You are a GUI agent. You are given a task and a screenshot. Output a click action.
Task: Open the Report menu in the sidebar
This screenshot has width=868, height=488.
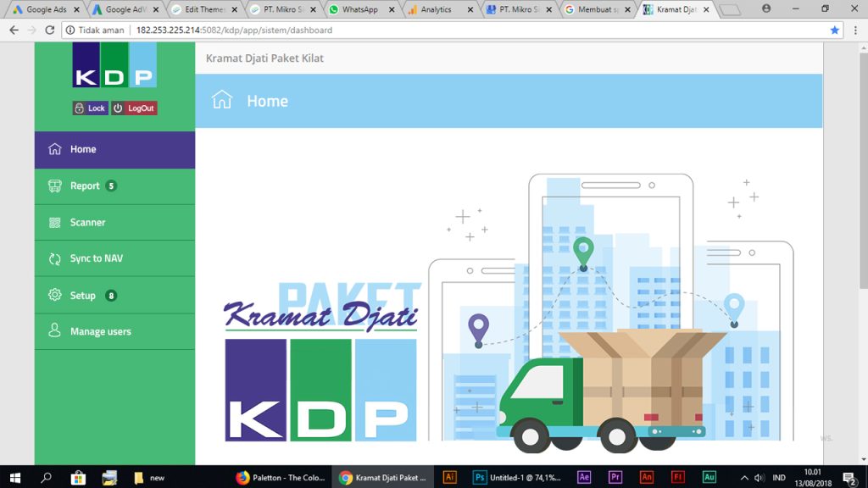(x=114, y=186)
